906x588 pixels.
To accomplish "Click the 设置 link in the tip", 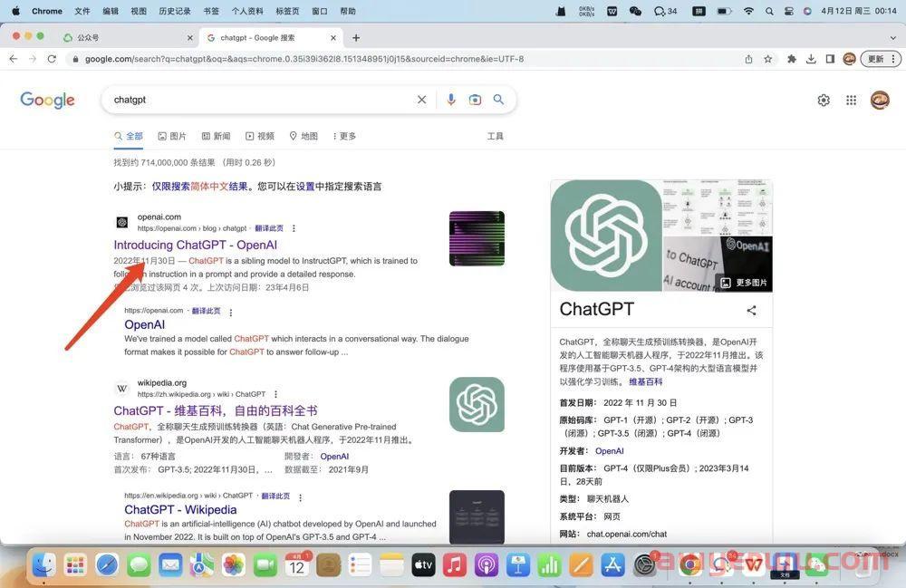I will [305, 187].
